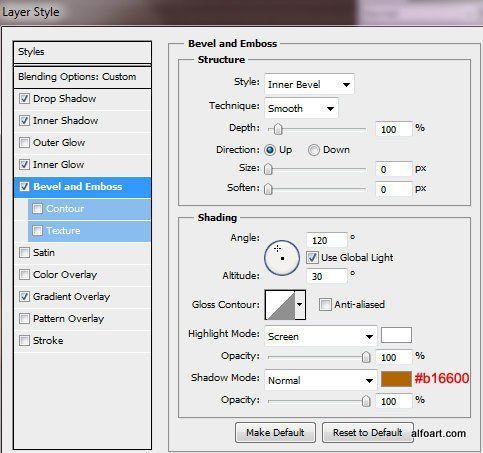
Task: Click the Shadow Opacity slider handle
Action: (366, 401)
